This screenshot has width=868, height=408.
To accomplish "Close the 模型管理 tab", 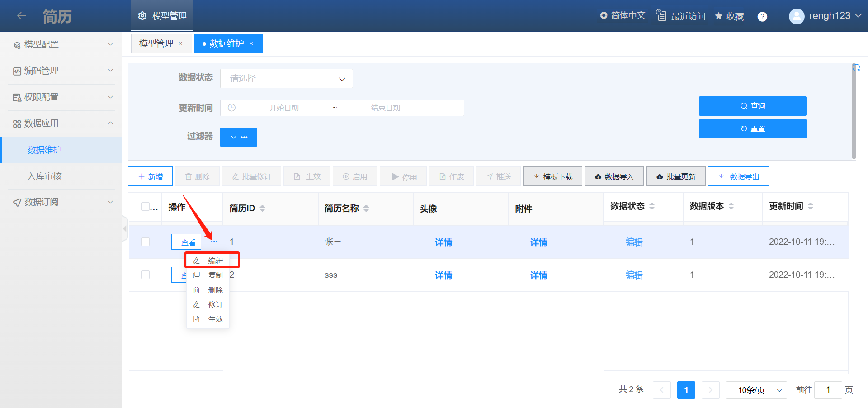I will pyautogui.click(x=180, y=43).
